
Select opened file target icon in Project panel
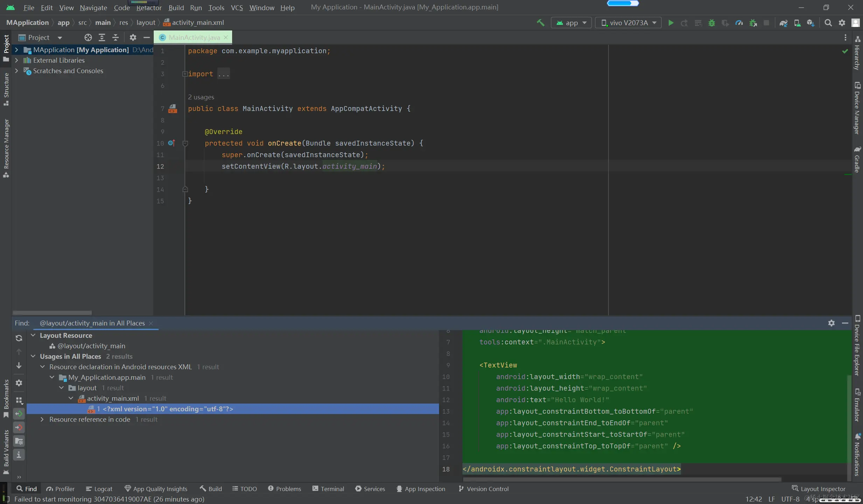click(x=88, y=37)
